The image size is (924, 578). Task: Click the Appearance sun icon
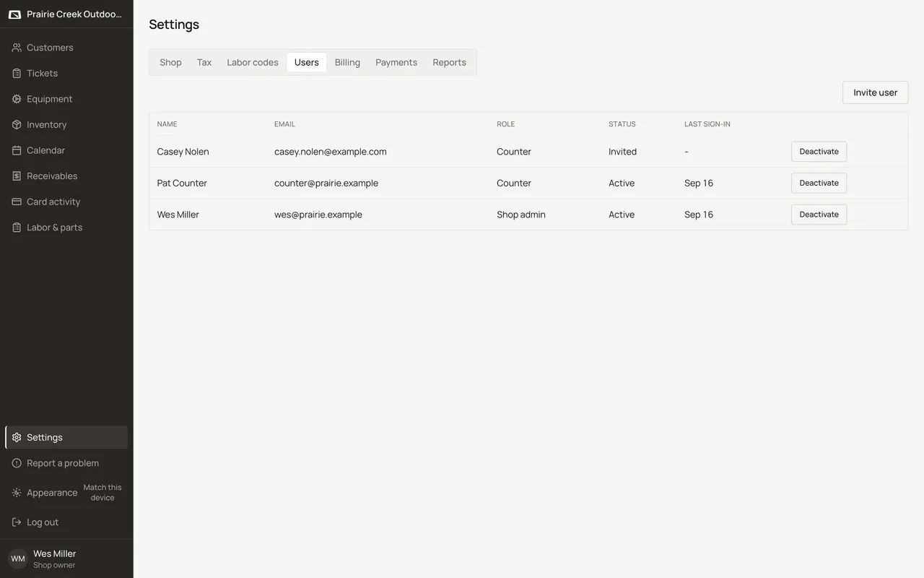[17, 493]
